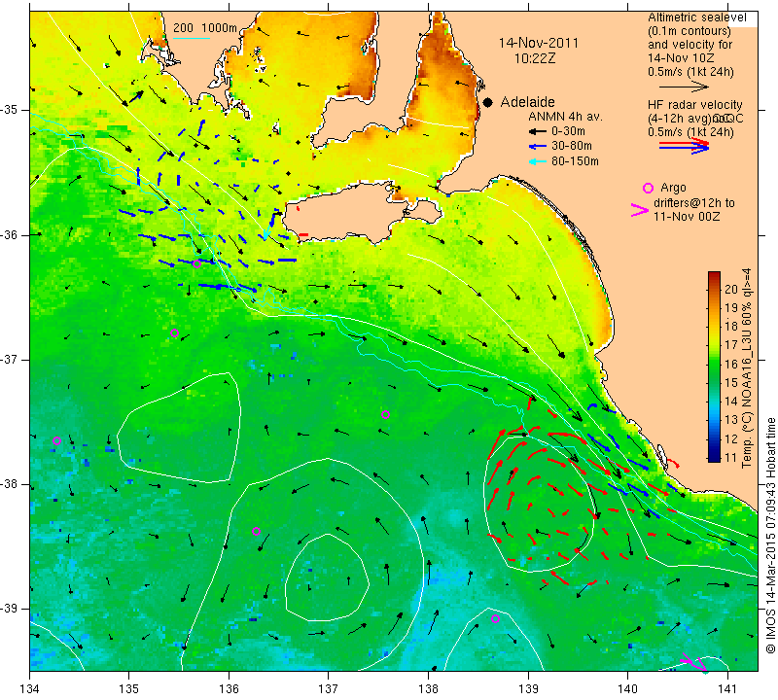Click the 11 value on temperature scale
778x700 pixels.
[731, 457]
